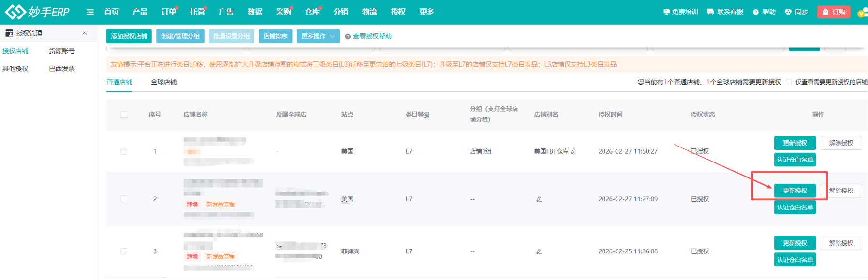Image resolution: width=868 pixels, height=280 pixels.
Task: Click the 同步 sync icon
Action: coord(788,12)
